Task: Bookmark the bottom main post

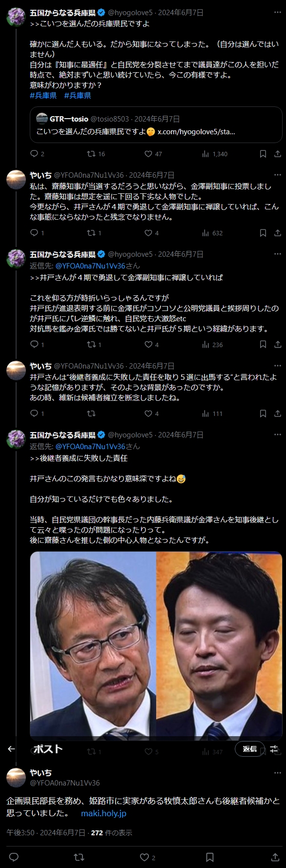Action: click(x=210, y=857)
